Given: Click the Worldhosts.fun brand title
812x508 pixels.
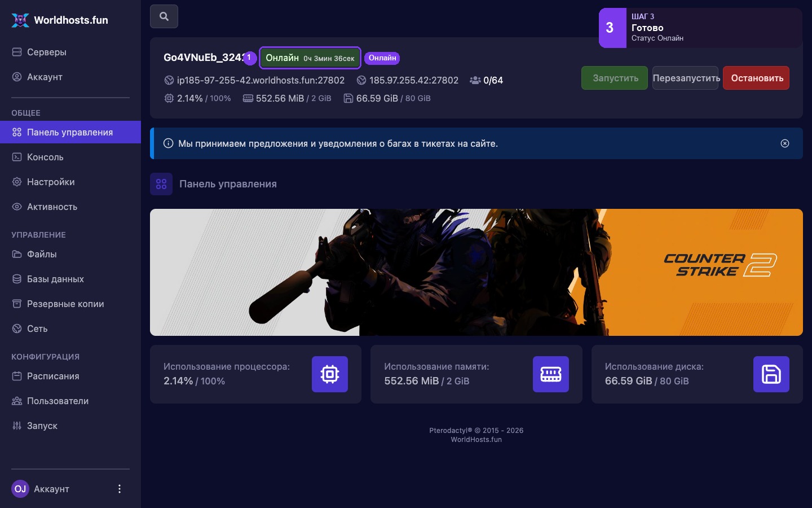Looking at the screenshot, I should pyautogui.click(x=71, y=20).
